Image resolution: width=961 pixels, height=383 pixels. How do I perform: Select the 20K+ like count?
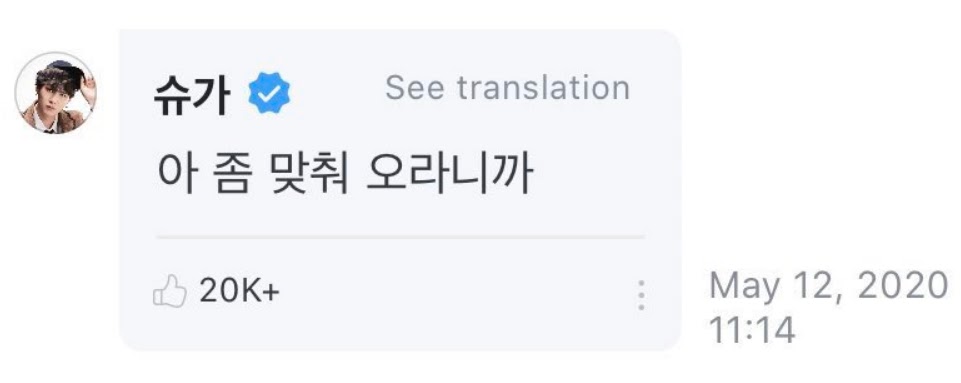click(239, 292)
